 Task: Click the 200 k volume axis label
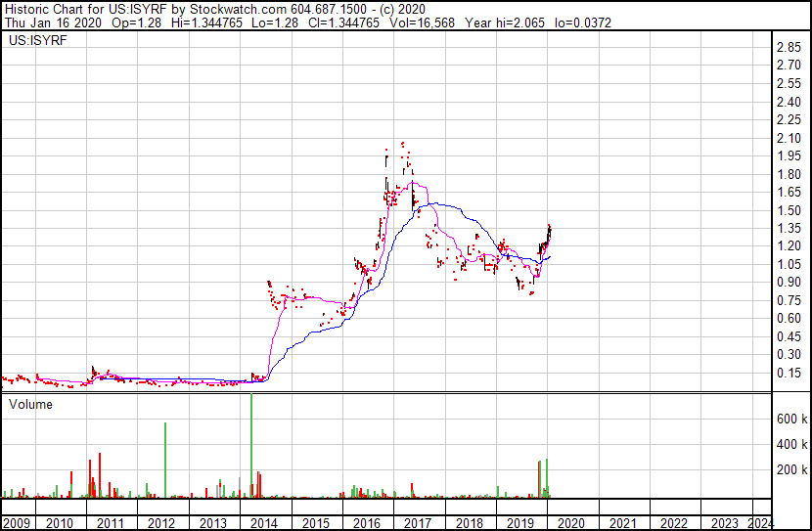(x=791, y=469)
